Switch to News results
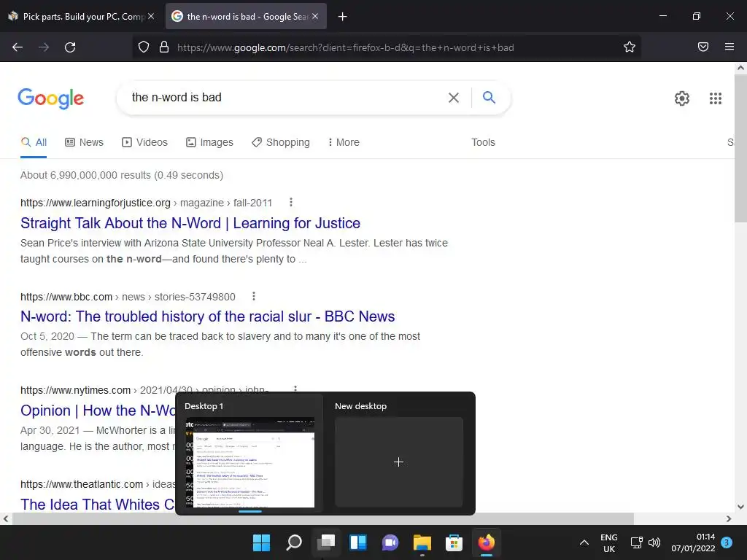747x560 pixels. [85, 142]
